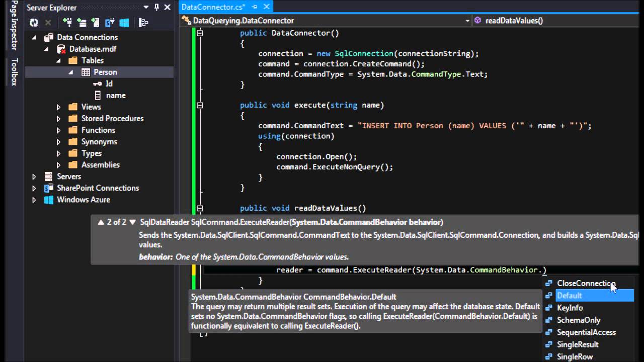Collapse the DataConnector constructor code block
This screenshot has width=644, height=362.
pyautogui.click(x=200, y=33)
